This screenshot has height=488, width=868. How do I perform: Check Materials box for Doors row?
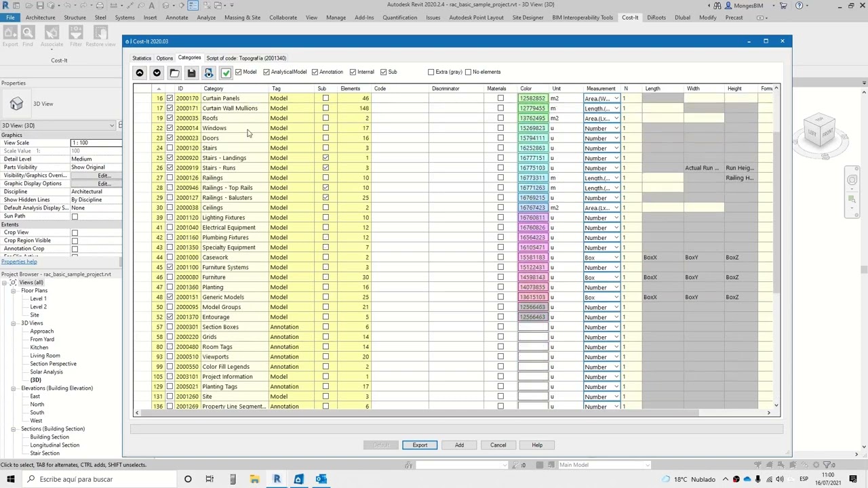click(500, 138)
